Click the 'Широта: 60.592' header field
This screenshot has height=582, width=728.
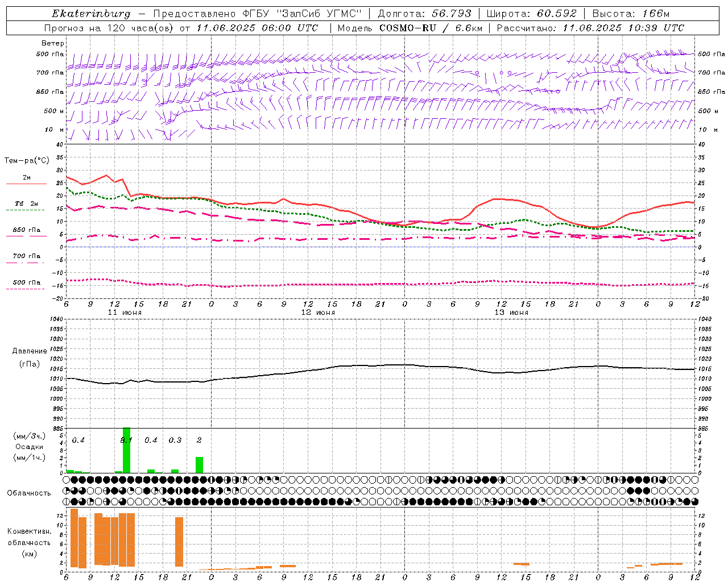[x=531, y=14]
